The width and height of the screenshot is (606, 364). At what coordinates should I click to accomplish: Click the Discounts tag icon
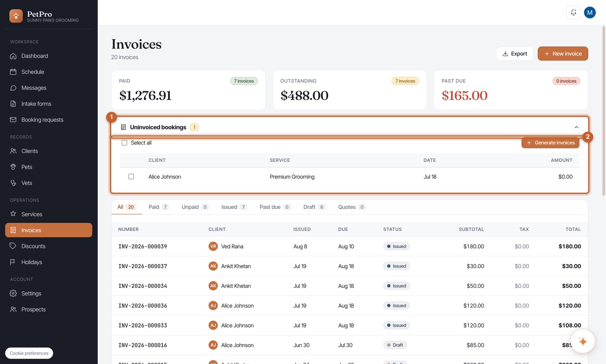click(13, 246)
